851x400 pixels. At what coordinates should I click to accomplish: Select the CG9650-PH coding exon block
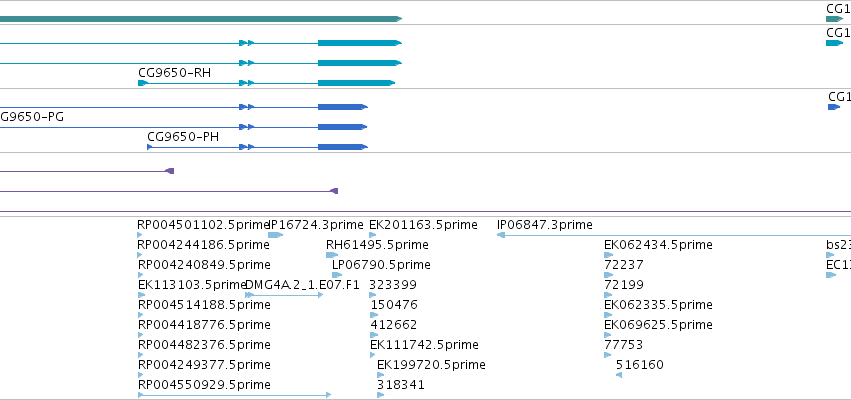click(x=342, y=147)
